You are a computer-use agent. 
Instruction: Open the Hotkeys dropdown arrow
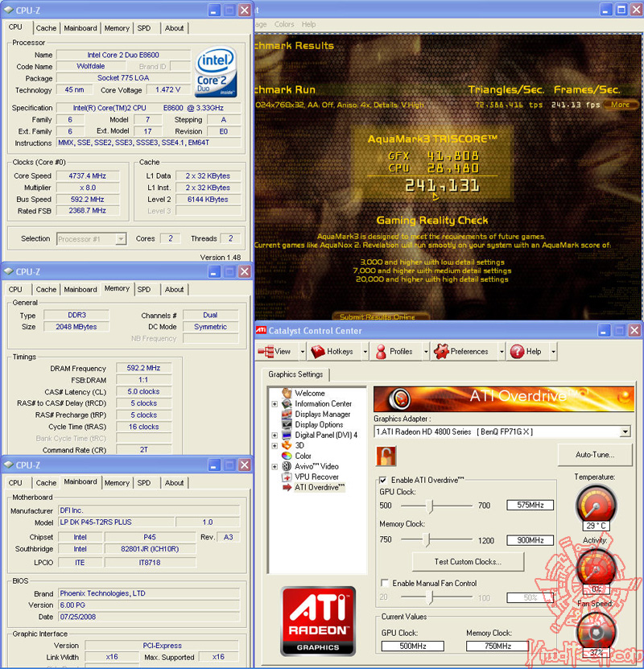click(x=365, y=352)
